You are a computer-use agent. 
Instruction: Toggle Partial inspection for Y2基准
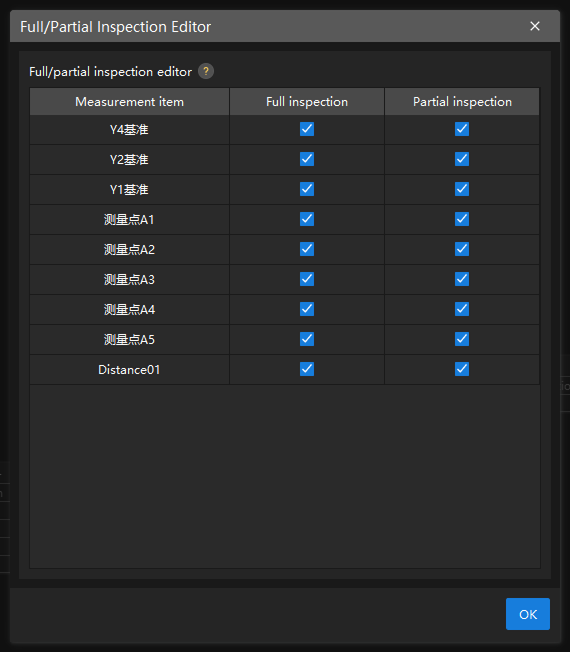tap(462, 159)
